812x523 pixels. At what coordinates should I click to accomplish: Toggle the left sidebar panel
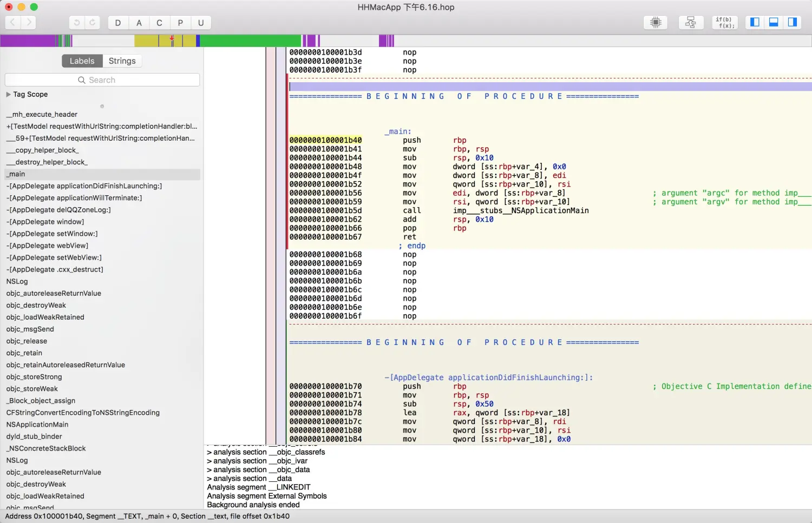point(755,22)
